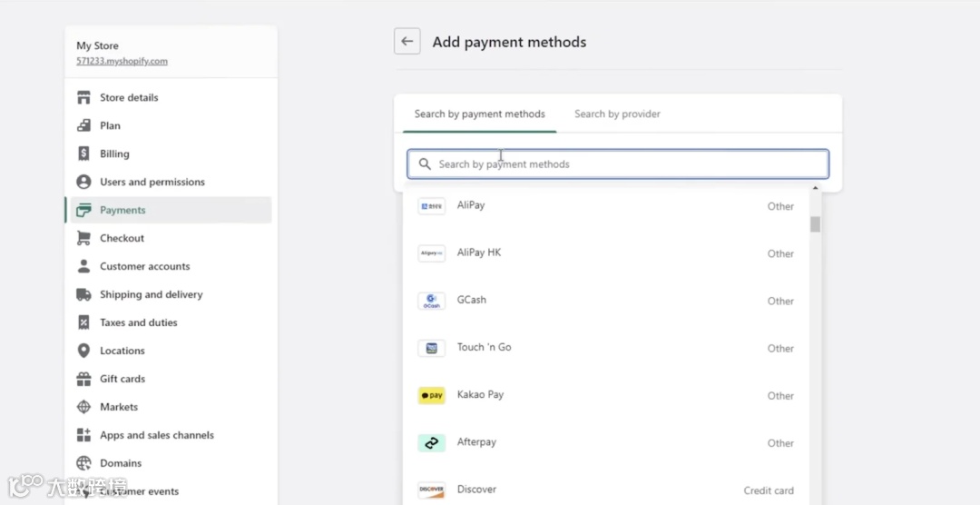This screenshot has width=980, height=505.
Task: Switch to Search by provider tab
Action: pyautogui.click(x=618, y=114)
